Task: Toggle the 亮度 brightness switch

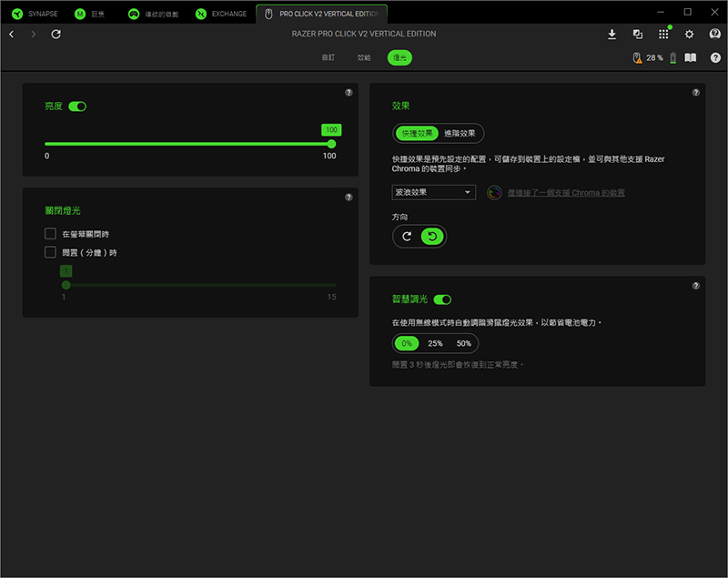Action: [77, 106]
